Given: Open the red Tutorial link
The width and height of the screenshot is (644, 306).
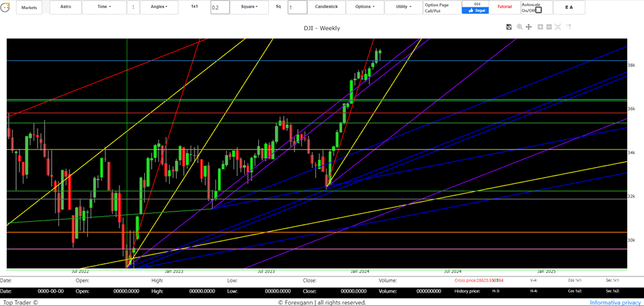Looking at the screenshot, I should click(504, 7).
